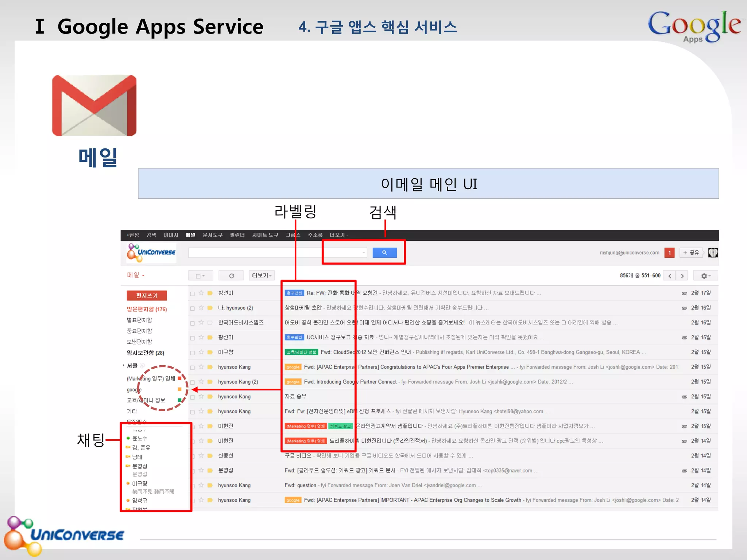The width and height of the screenshot is (747, 560).
Task: Check the box for hyunsoo Kang 자료 송부
Action: pos(192,397)
